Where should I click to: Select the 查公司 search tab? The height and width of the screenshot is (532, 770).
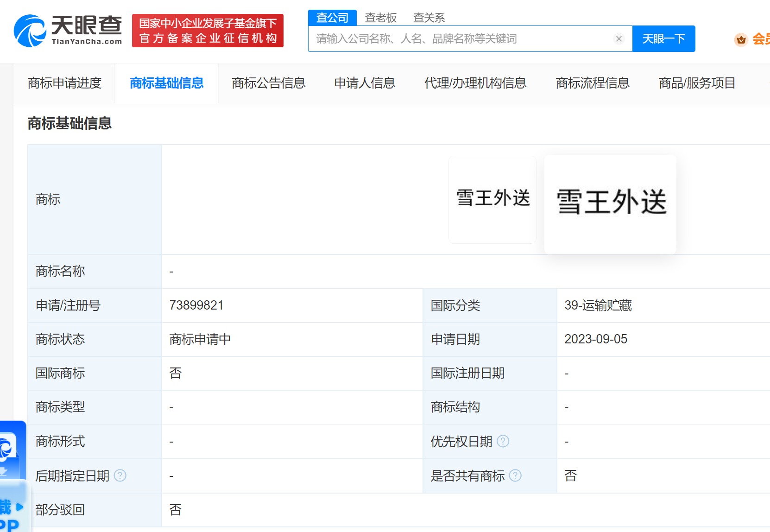[332, 18]
